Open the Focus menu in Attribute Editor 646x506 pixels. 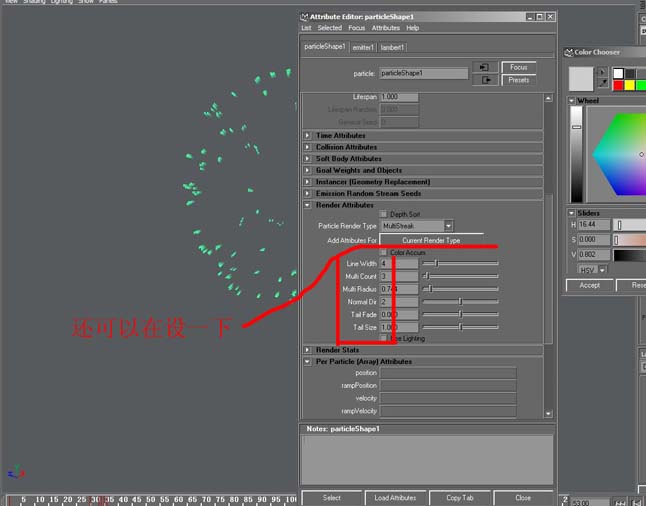(x=357, y=28)
